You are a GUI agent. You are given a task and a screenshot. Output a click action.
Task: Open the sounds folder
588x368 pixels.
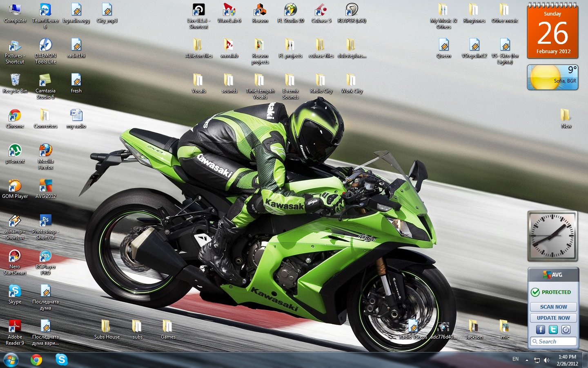click(x=229, y=83)
